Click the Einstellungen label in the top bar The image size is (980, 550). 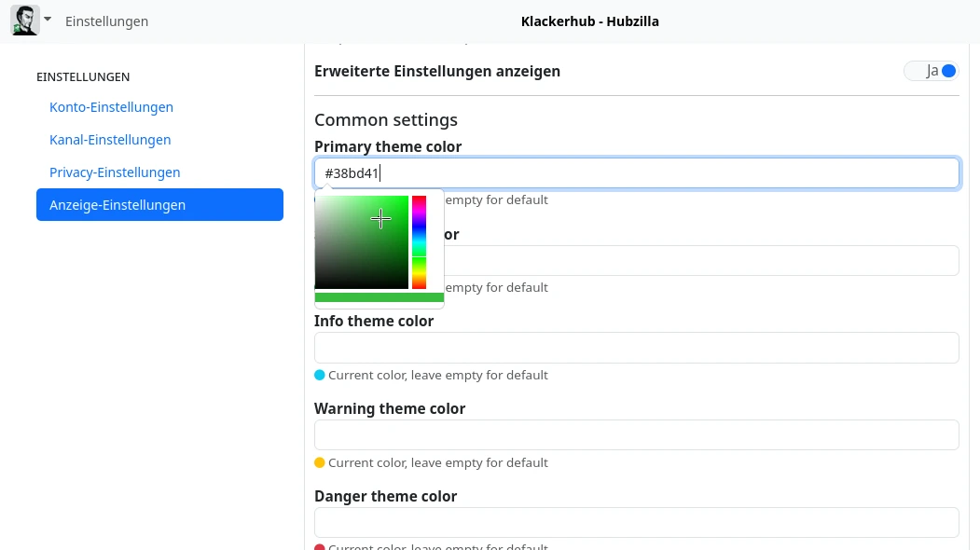click(x=106, y=21)
